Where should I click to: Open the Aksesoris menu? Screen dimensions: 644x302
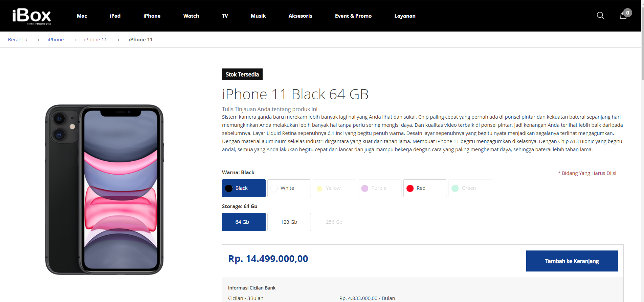[x=301, y=16]
